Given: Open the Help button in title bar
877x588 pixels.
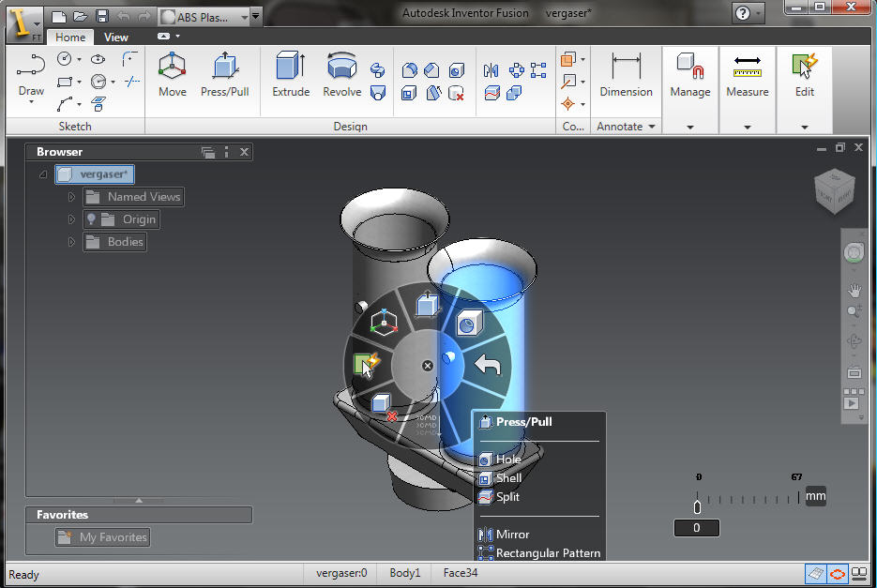Looking at the screenshot, I should pos(743,13).
